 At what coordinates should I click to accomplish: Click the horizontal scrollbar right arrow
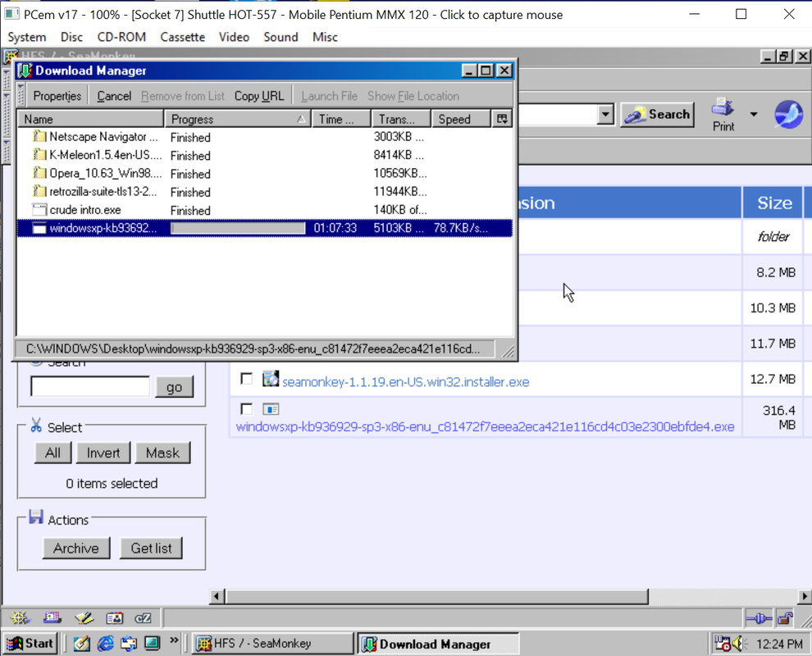[805, 596]
